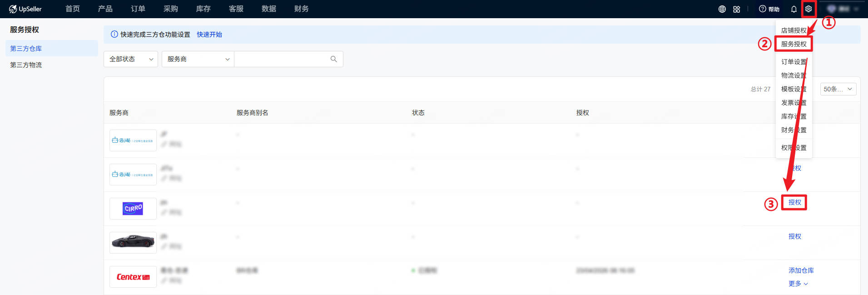Select 第三方仓库 in sidebar
Viewport: 868px width, 295px height.
[52, 49]
